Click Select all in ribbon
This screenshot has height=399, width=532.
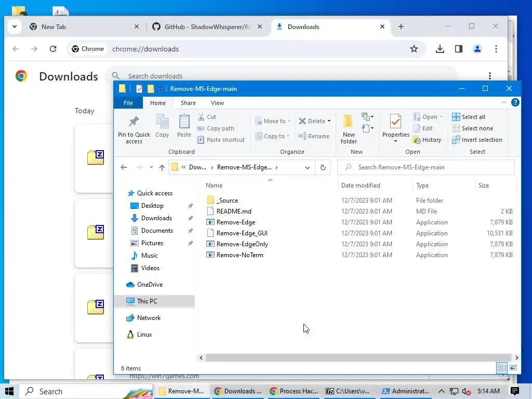[469, 117]
